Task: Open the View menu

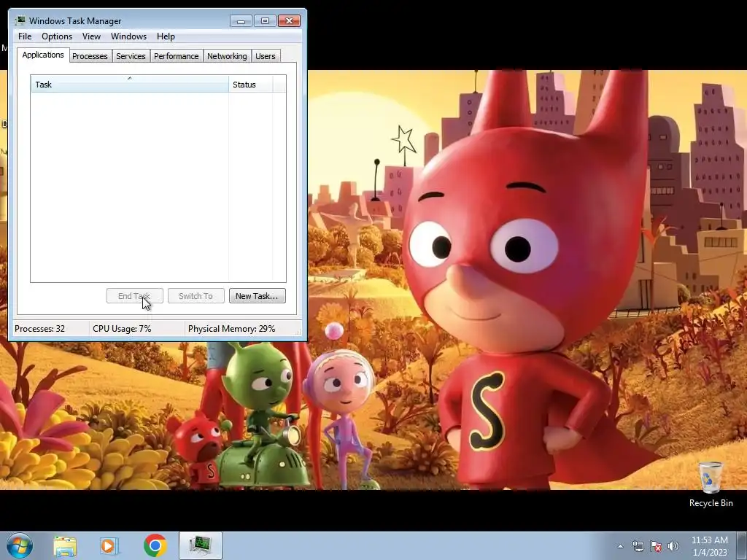Action: pos(91,36)
